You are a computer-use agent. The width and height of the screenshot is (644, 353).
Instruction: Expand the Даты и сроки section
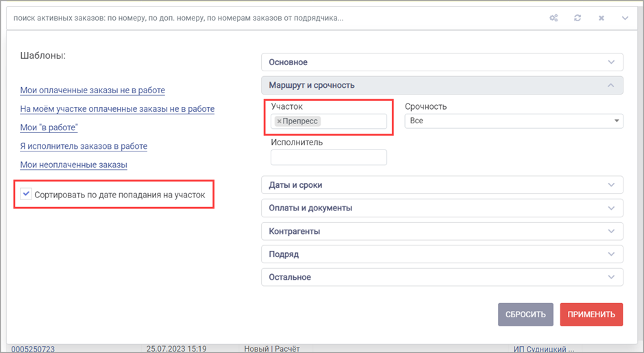[x=442, y=185]
